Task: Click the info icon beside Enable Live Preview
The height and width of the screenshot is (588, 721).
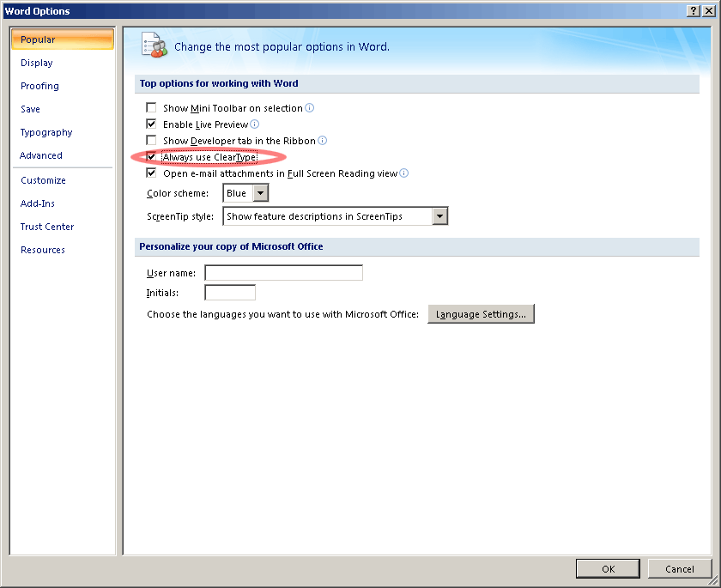Action: [254, 124]
